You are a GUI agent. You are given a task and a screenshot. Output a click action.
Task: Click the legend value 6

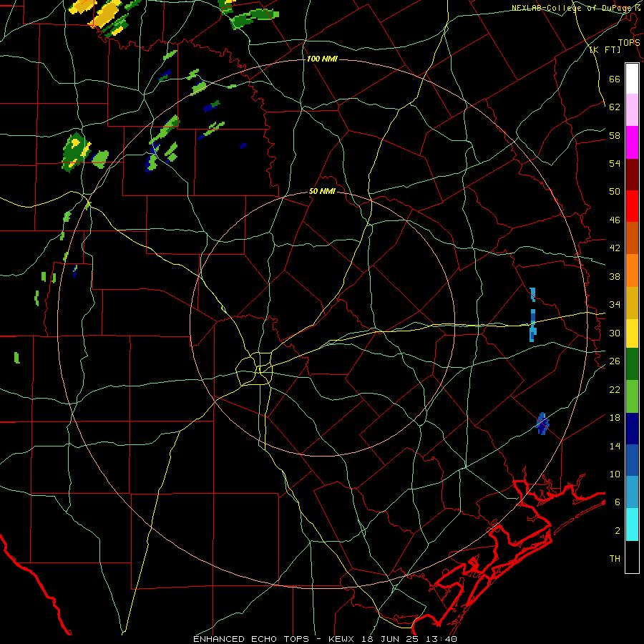tap(617, 502)
